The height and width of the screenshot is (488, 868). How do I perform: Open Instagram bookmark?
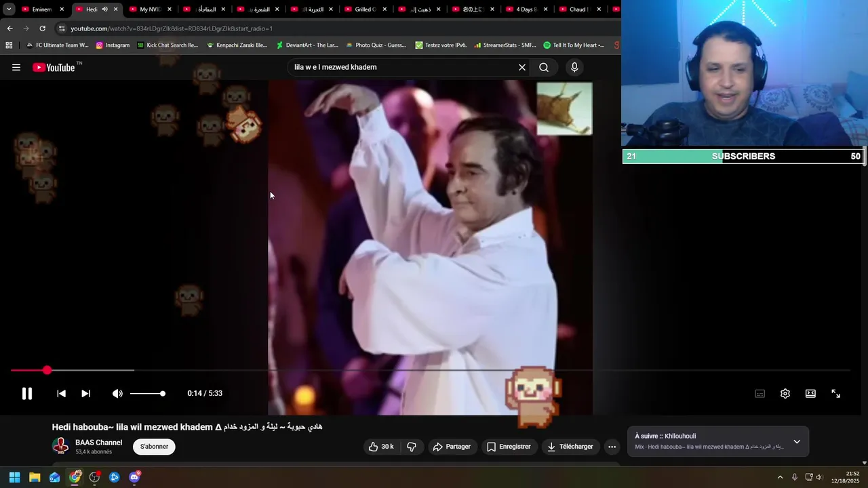click(x=112, y=45)
